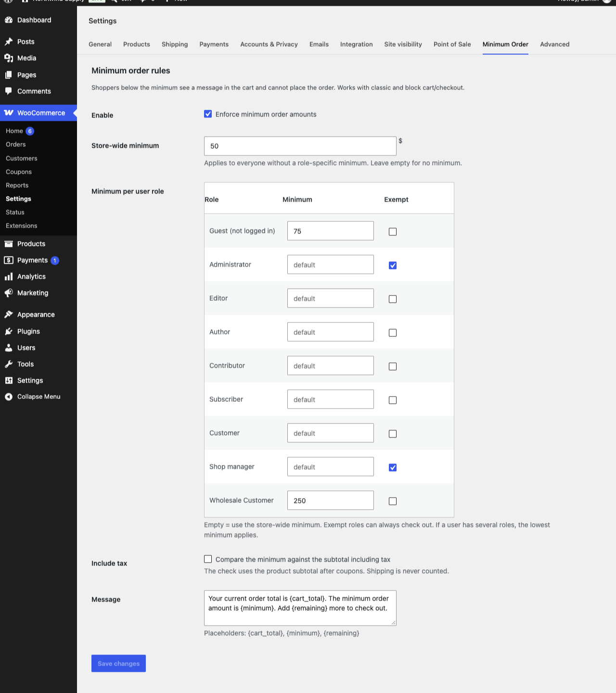Go to Accounts & Privacy tab
Screen dimensions: 616x693
click(269, 44)
